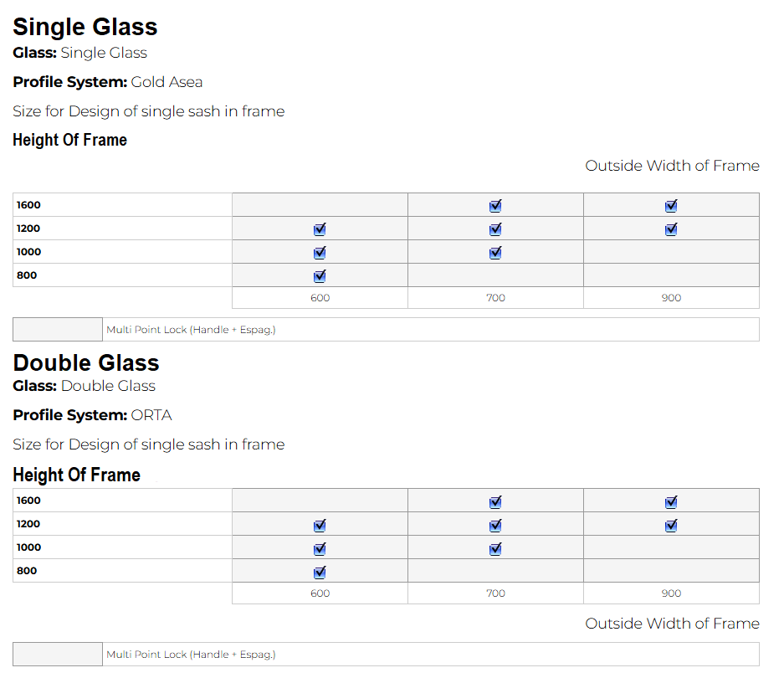The image size is (784, 678).
Task: Toggle Single Glass checkbox for 1600 height, 900 width
Action: [x=671, y=206]
